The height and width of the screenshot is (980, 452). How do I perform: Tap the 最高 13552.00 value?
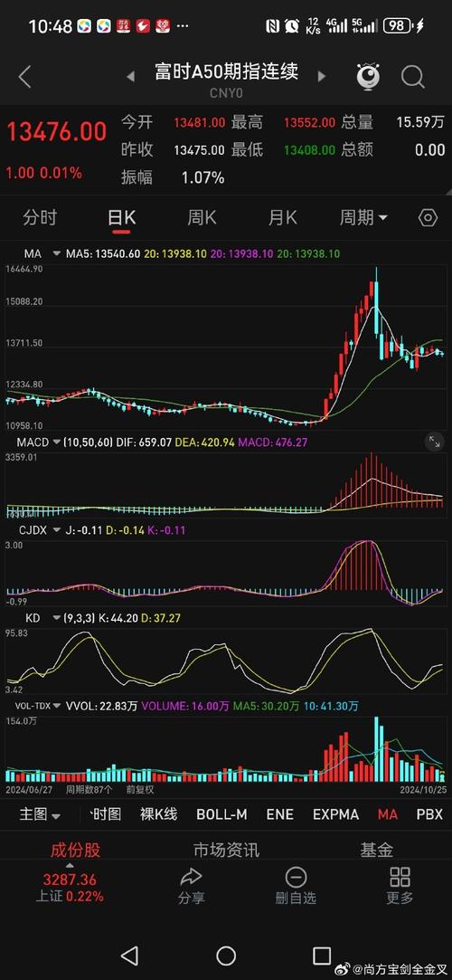point(309,122)
